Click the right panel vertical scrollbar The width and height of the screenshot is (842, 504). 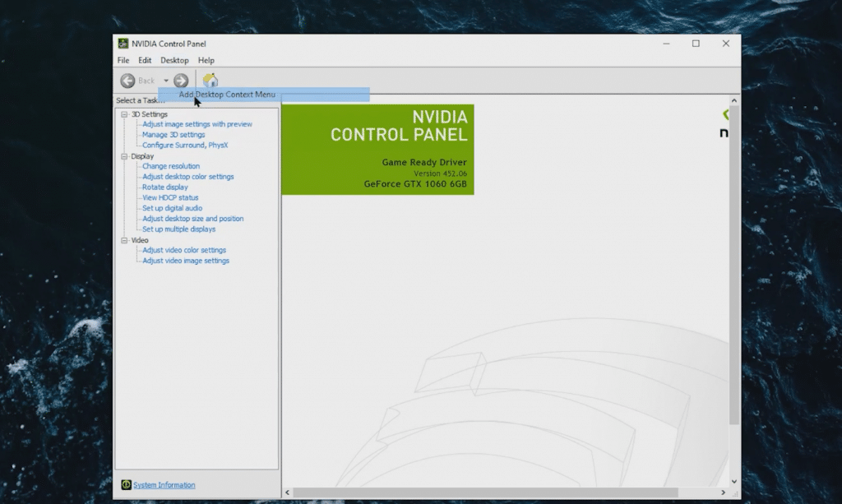click(x=734, y=288)
